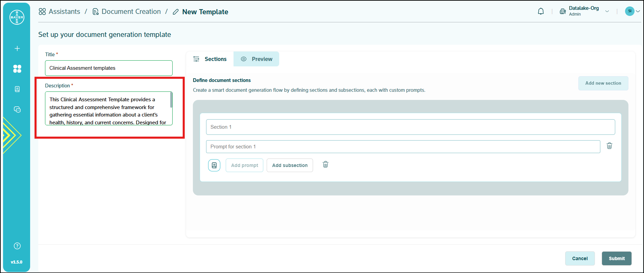Open the four-dot assistants grid icon
The image size is (644, 273).
[x=17, y=69]
